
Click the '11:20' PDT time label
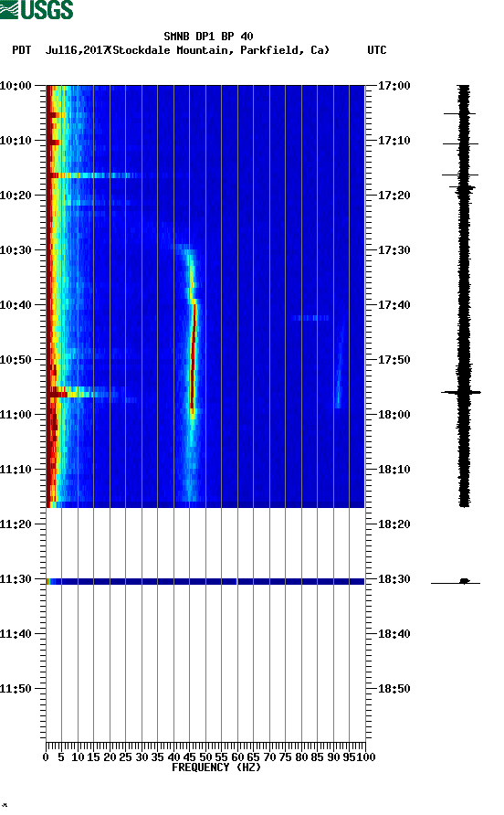[16, 524]
